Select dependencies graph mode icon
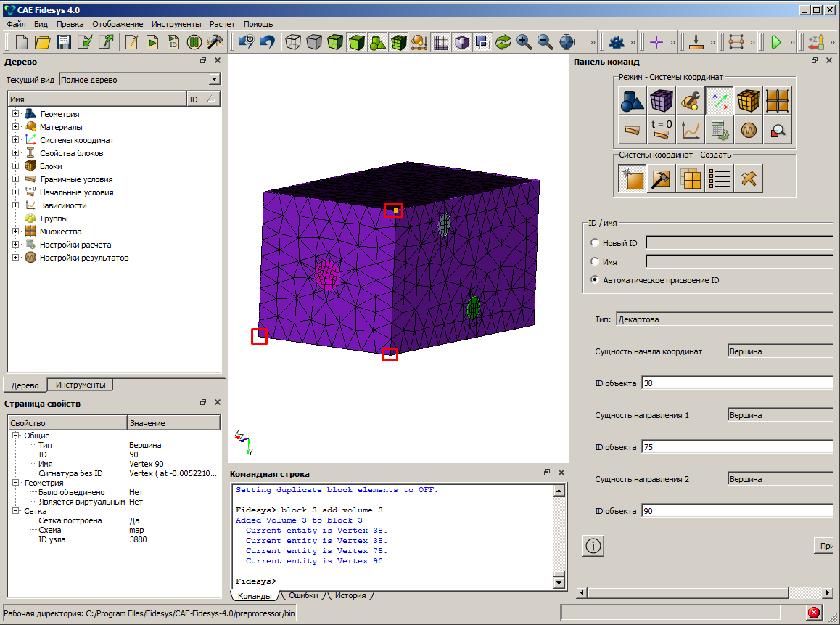This screenshot has height=625, width=840. tap(691, 130)
